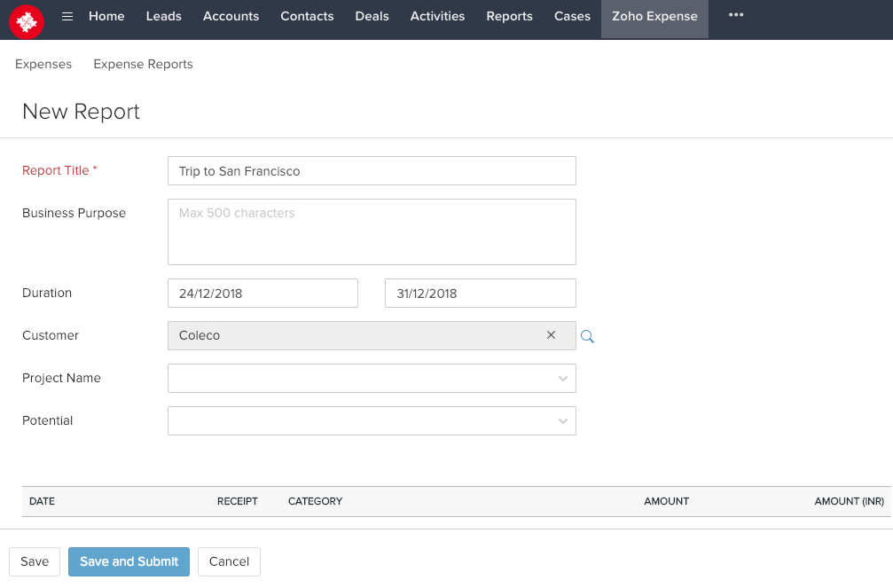Image resolution: width=893 pixels, height=588 pixels.
Task: Open the Expenses sub-navigation link
Action: pos(43,65)
